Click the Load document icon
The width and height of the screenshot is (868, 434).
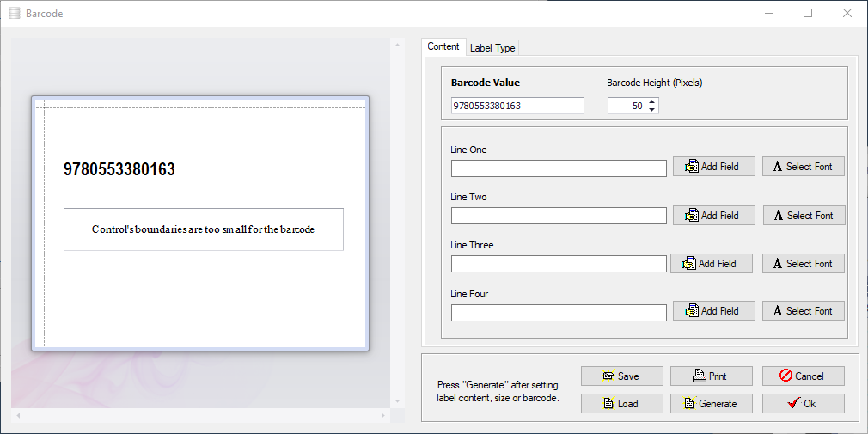click(608, 403)
